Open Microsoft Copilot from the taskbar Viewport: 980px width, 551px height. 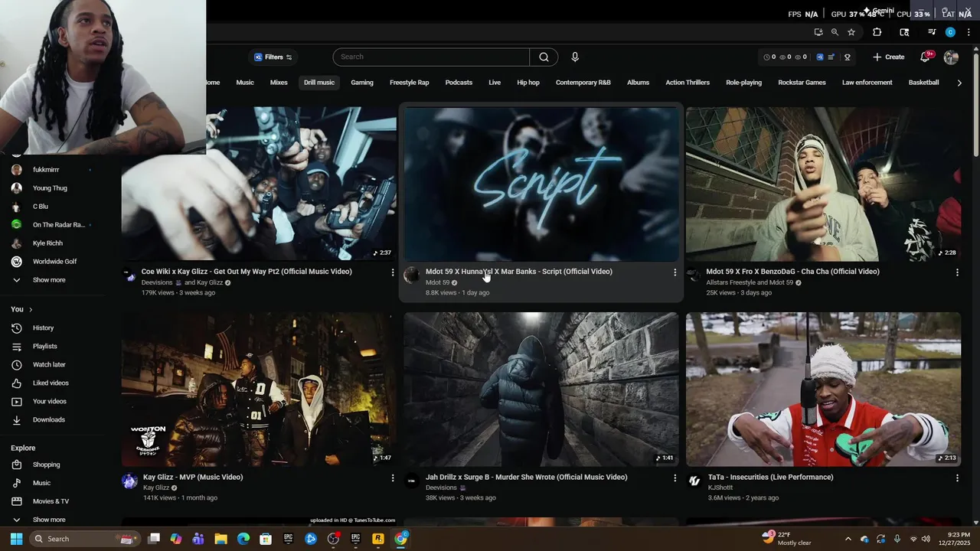tap(176, 539)
